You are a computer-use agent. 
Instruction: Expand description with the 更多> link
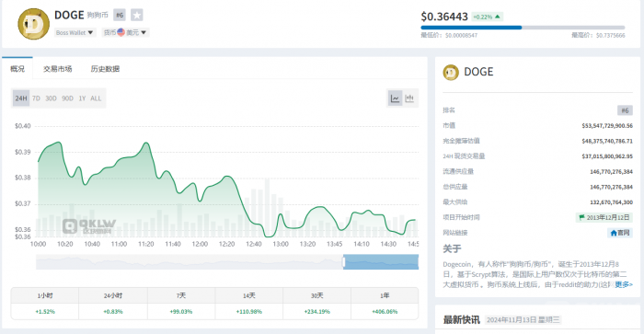624,284
